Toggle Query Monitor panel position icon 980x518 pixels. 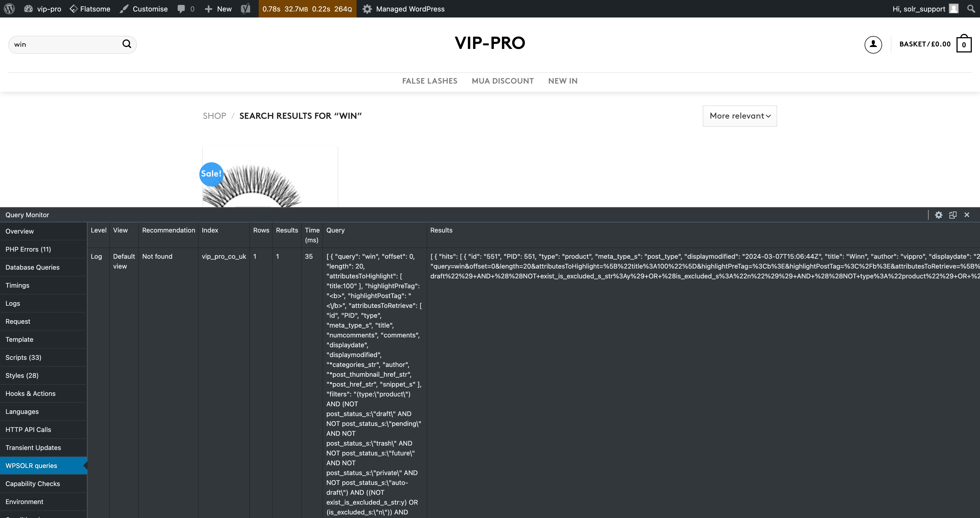(953, 215)
